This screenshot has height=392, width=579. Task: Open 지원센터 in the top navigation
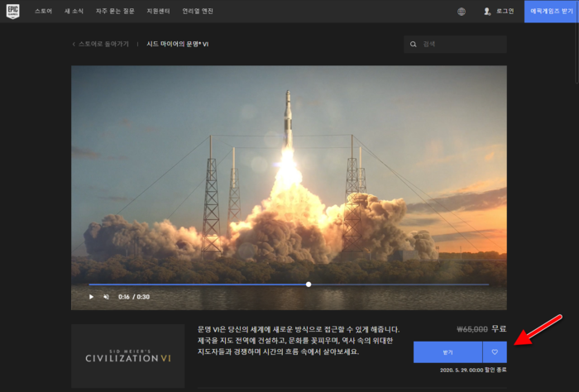pos(159,12)
